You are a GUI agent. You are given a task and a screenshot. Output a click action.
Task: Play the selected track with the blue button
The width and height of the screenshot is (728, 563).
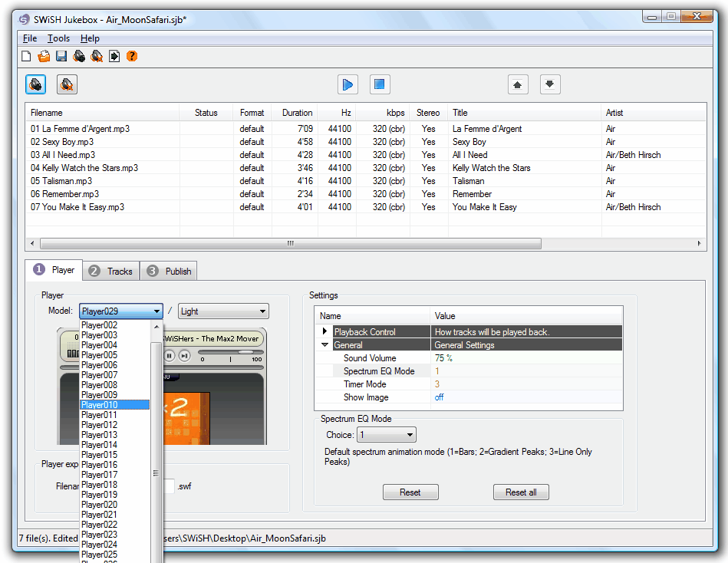[x=348, y=84]
